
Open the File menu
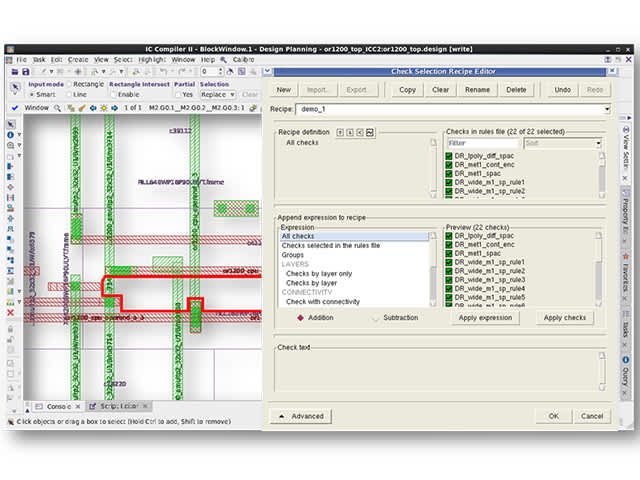(22, 60)
